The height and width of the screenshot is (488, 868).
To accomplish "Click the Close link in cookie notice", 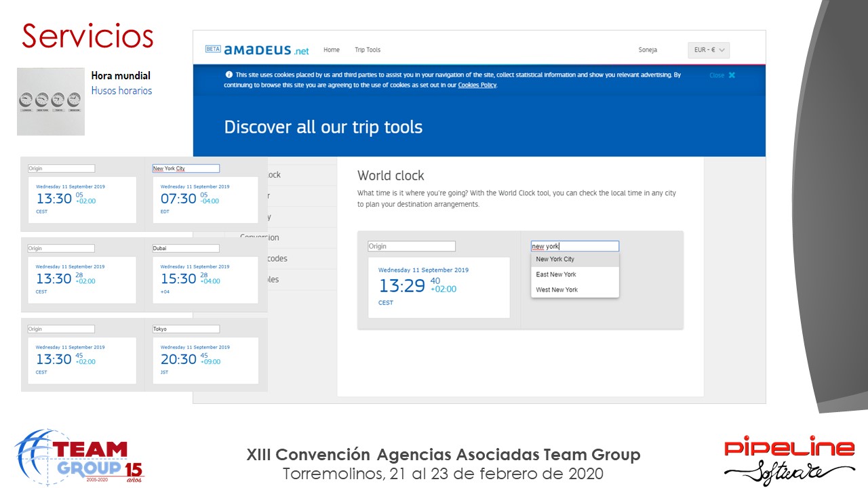I will pos(717,75).
